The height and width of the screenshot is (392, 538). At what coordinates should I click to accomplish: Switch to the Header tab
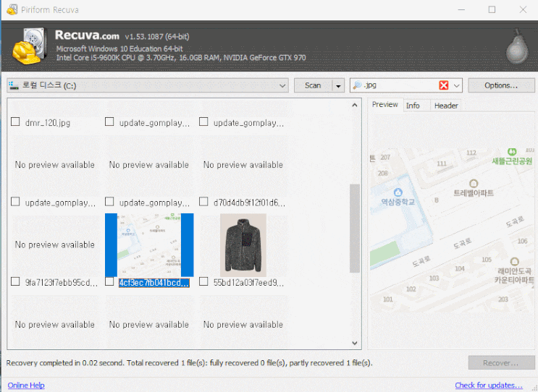446,106
